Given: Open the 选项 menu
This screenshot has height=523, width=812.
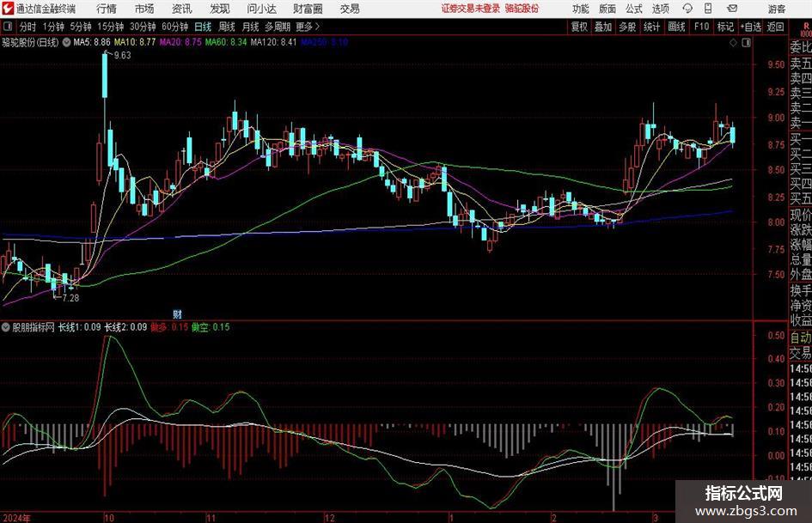Looking at the screenshot, I should [x=660, y=9].
